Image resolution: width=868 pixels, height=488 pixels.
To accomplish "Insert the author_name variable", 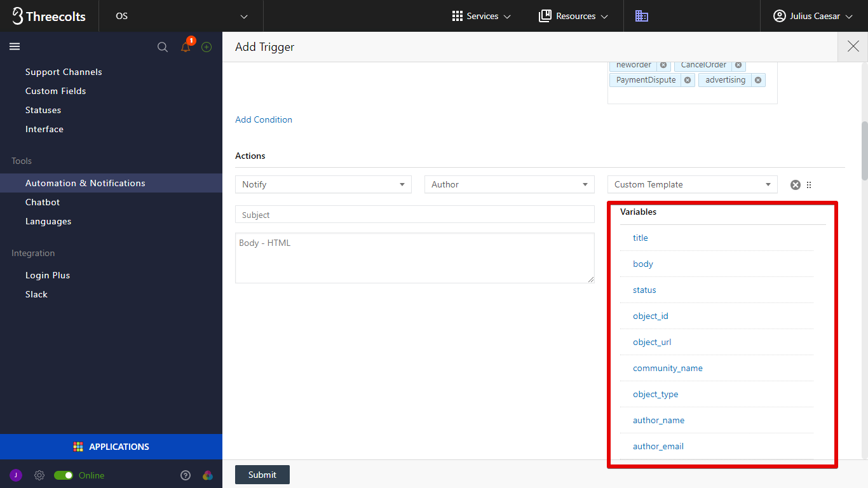I will click(x=658, y=420).
